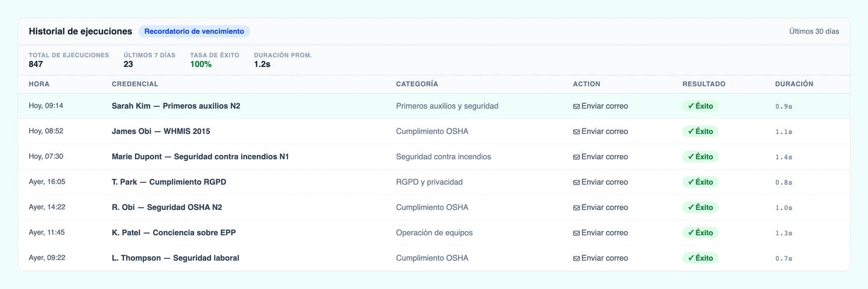
Task: Click the Éxito badge for James Obi
Action: (700, 131)
